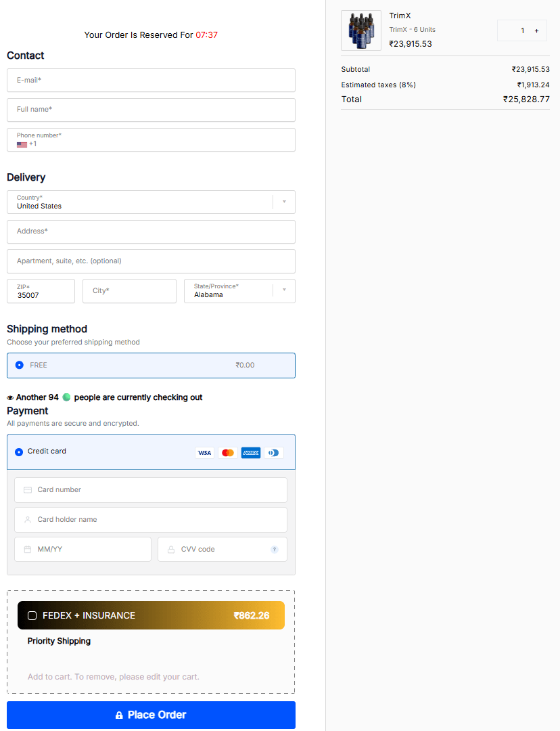Open the State/Province dropdown showing Alabama

pyautogui.click(x=239, y=291)
